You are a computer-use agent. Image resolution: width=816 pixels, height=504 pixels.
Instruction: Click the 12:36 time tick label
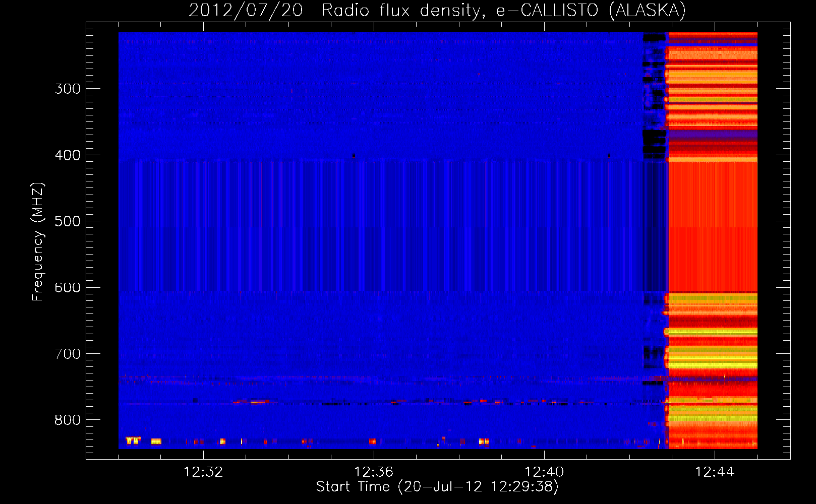tap(374, 472)
